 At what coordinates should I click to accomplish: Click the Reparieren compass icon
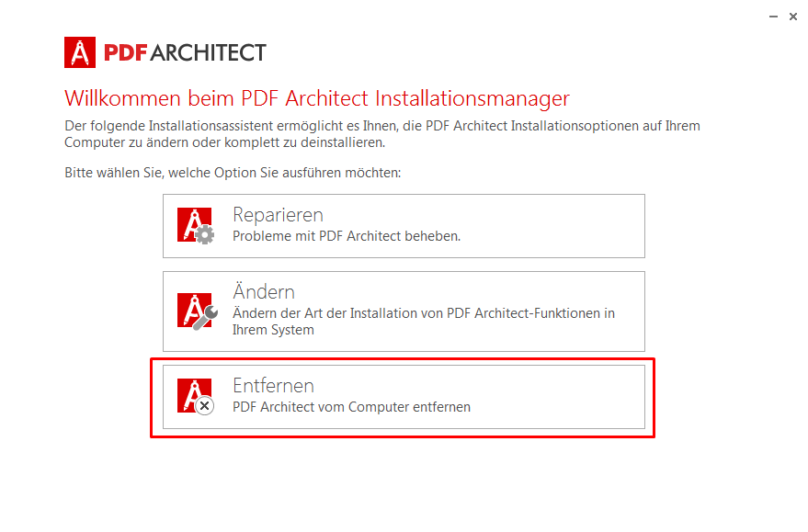pyautogui.click(x=192, y=223)
